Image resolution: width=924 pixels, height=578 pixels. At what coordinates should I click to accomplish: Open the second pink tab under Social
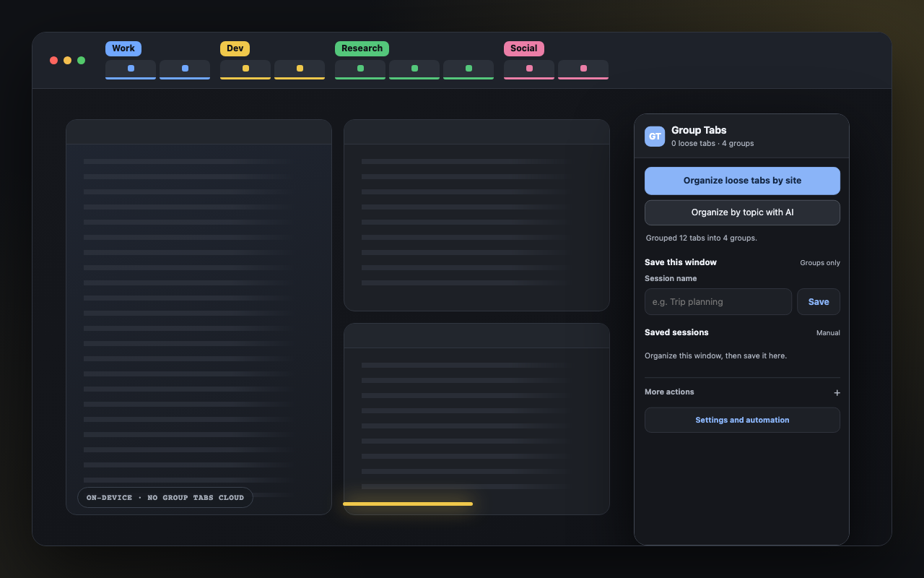click(583, 69)
